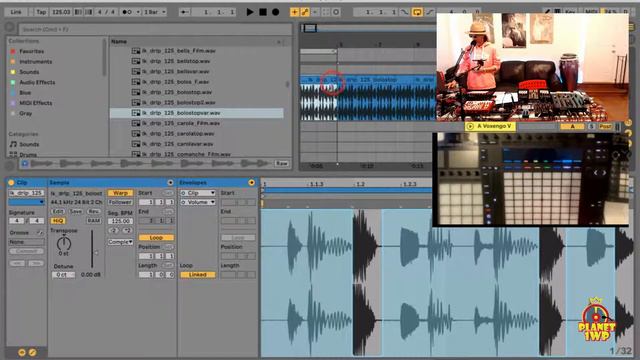Screen dimensions: 640x360
Task: Reverse the sample with Rev button
Action: click(x=93, y=211)
